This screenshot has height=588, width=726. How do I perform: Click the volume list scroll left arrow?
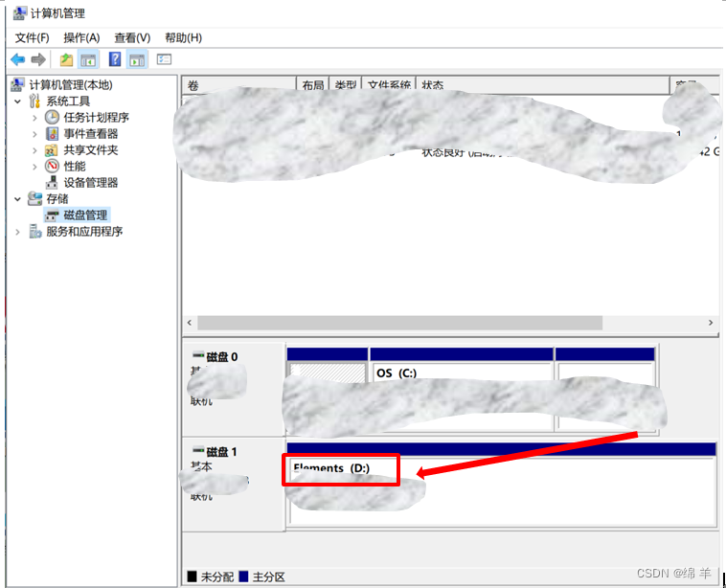[x=190, y=323]
